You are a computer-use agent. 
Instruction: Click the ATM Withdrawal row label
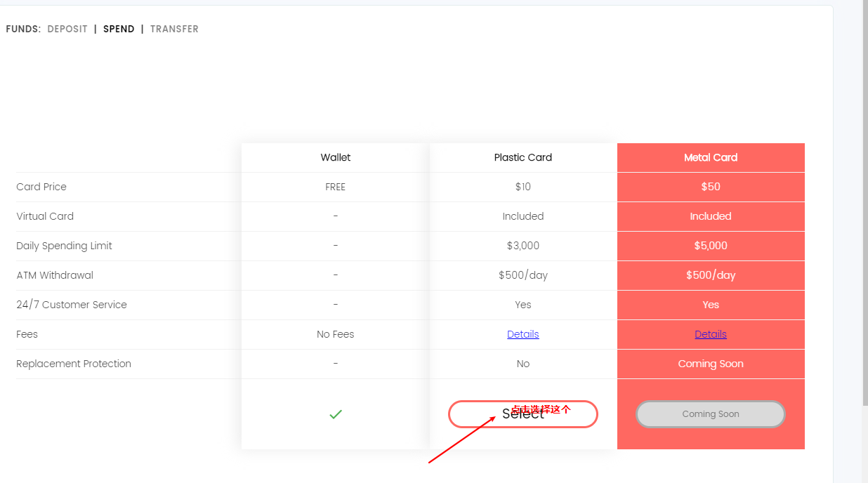(x=55, y=275)
